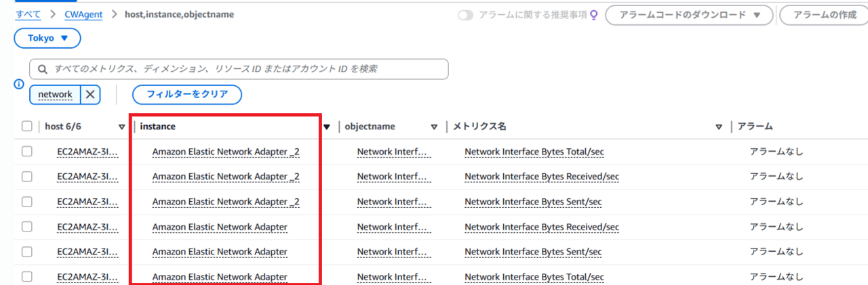Image resolution: width=868 pixels, height=285 pixels.
Task: Select the checkbox for Adapter _2 Bytes Received/sec
Action: 27,177
